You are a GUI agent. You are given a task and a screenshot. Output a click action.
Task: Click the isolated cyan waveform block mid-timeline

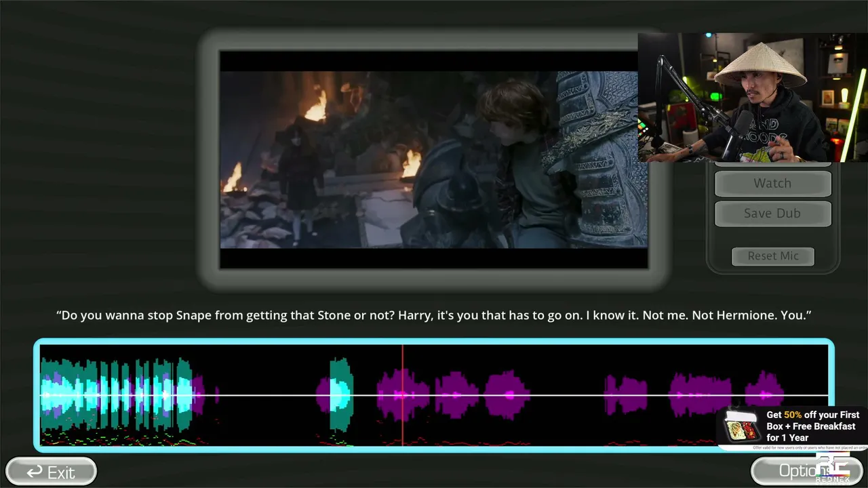340,394
